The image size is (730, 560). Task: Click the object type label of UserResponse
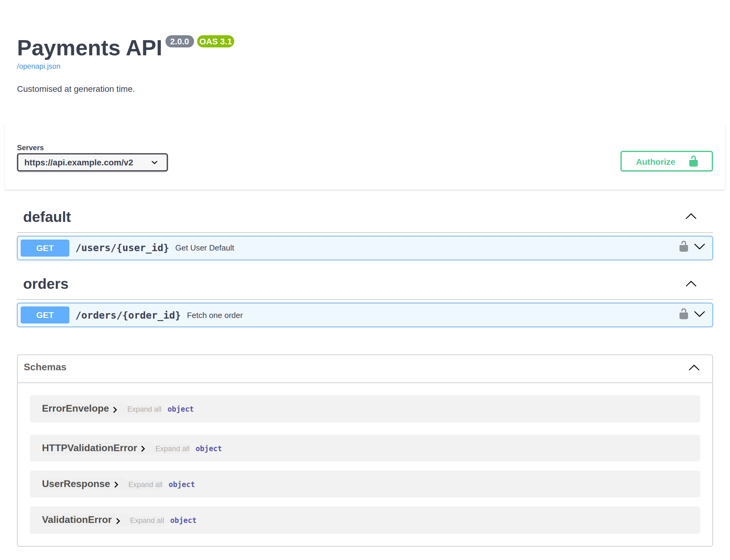click(x=181, y=485)
